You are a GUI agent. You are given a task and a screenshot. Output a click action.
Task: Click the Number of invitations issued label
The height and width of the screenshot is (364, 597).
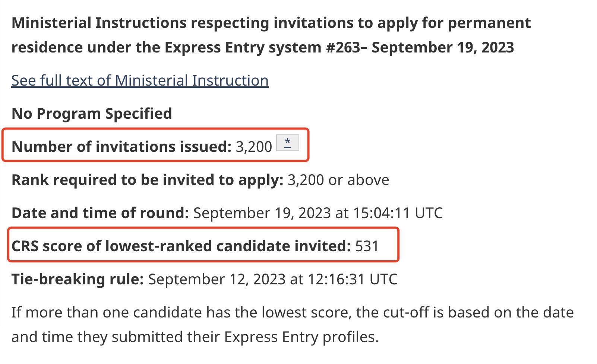121,147
